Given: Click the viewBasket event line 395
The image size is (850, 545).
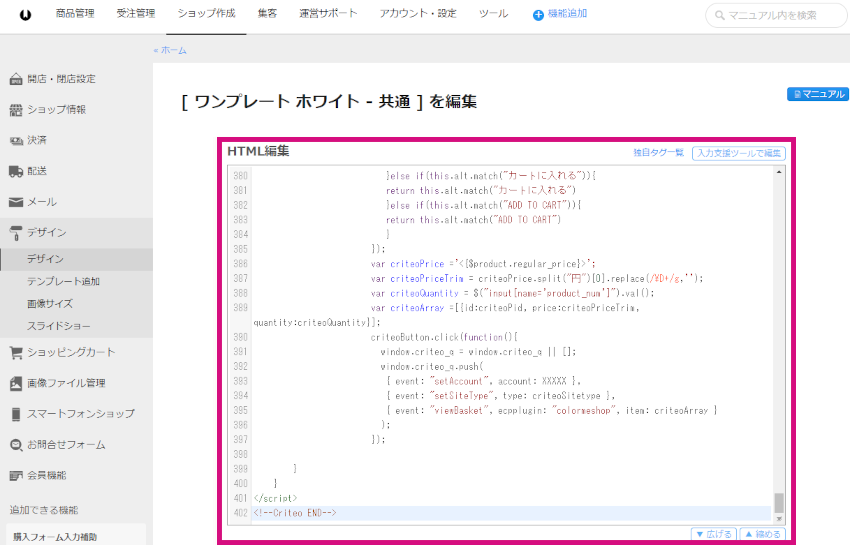Looking at the screenshot, I should [551, 411].
